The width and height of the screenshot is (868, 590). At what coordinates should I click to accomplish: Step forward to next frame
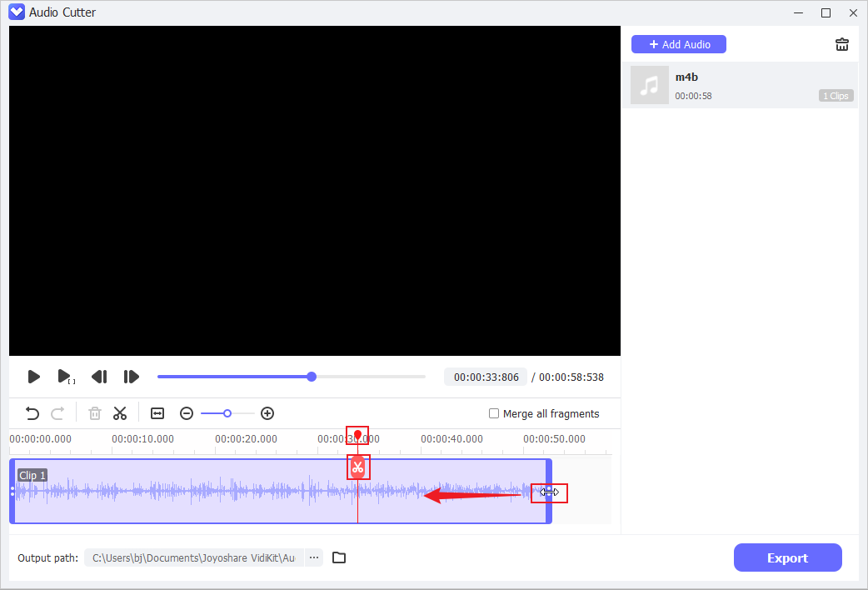tap(131, 377)
